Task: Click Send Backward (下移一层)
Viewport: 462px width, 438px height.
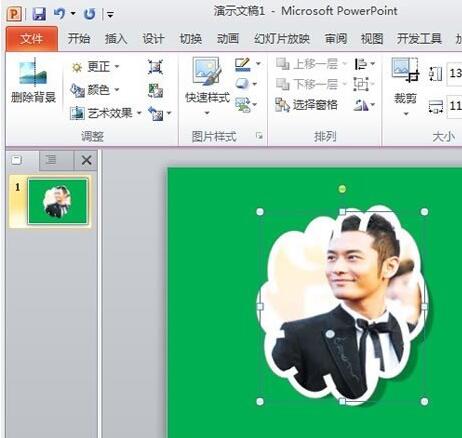Action: click(x=311, y=84)
